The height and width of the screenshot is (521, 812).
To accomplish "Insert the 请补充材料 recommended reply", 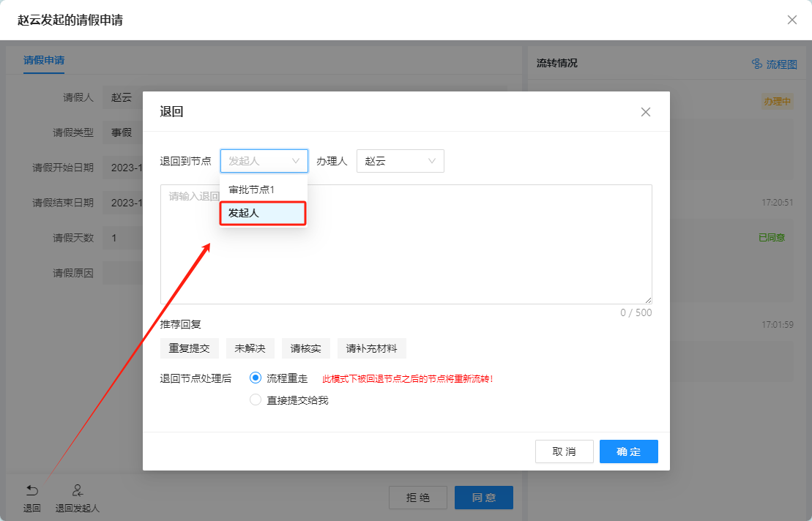I will [x=371, y=348].
